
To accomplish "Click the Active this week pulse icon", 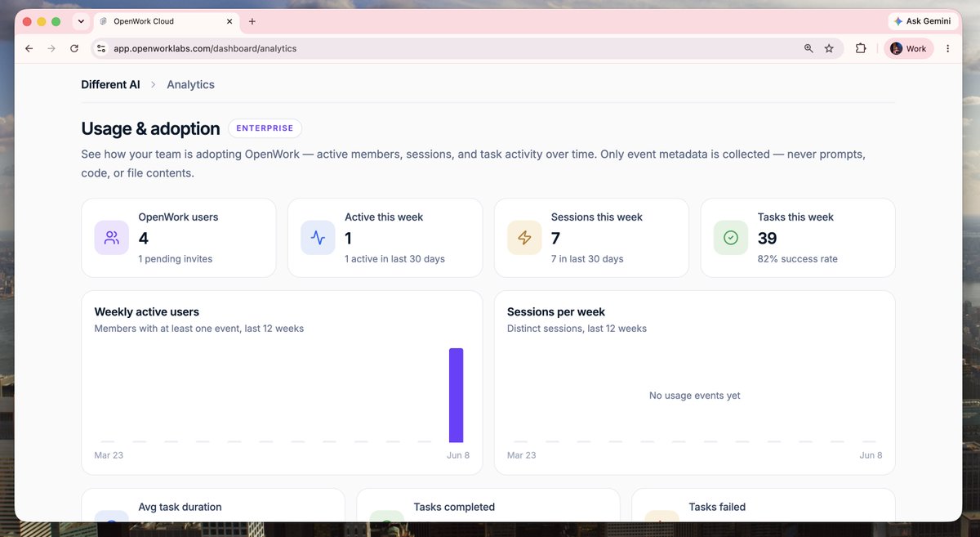I will [x=318, y=238].
